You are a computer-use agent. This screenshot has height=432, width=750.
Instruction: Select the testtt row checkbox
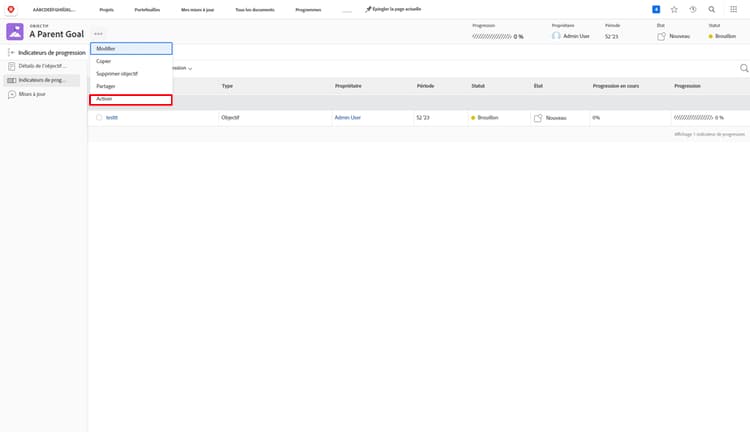pyautogui.click(x=99, y=117)
